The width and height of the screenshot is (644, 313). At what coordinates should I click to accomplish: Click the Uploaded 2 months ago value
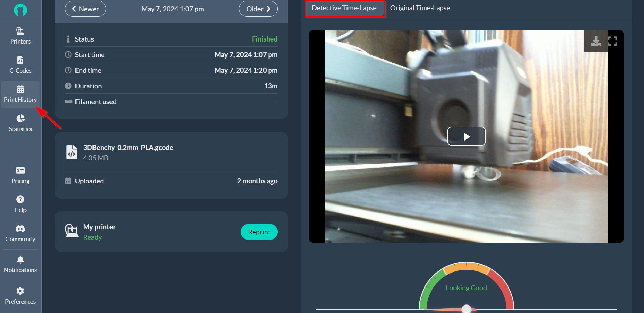257,181
